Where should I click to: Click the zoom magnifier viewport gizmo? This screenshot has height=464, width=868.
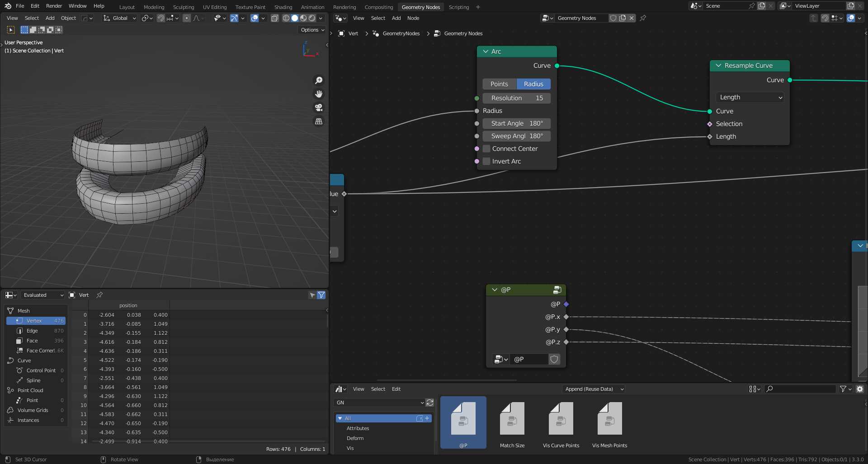pos(319,80)
